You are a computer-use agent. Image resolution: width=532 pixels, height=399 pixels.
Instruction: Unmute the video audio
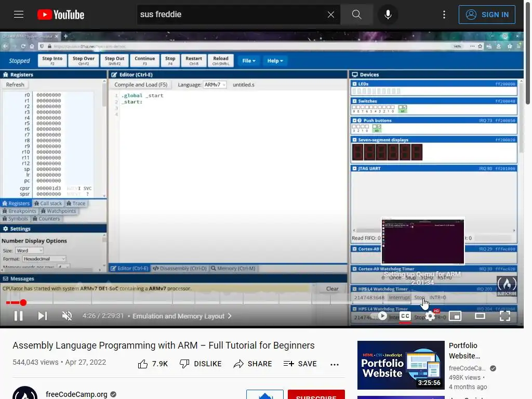(x=67, y=316)
